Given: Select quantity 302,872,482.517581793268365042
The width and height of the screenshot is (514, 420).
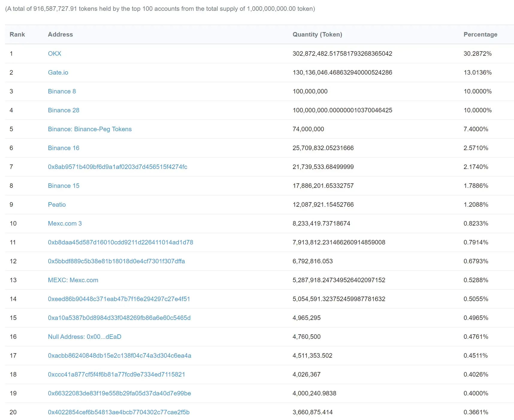Looking at the screenshot, I should point(342,54).
